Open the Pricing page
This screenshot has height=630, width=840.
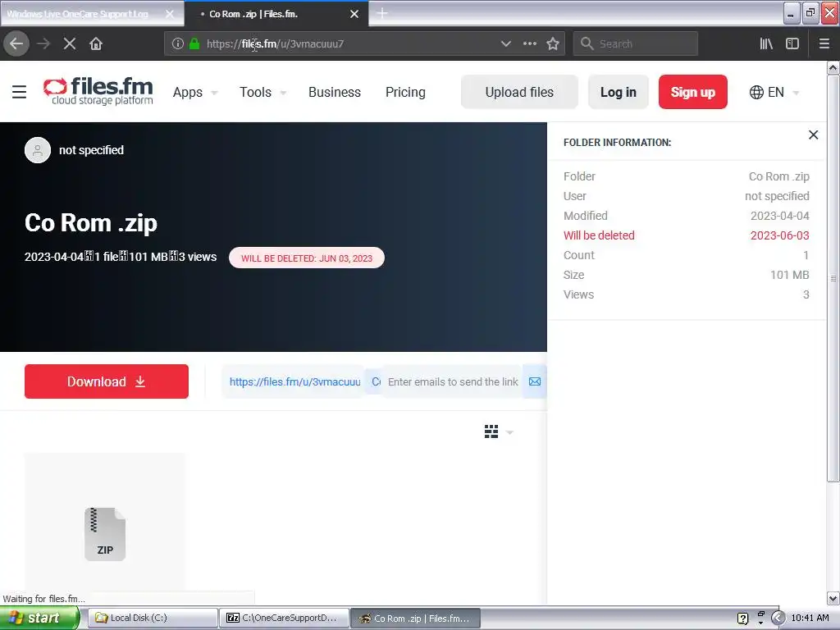tap(405, 92)
